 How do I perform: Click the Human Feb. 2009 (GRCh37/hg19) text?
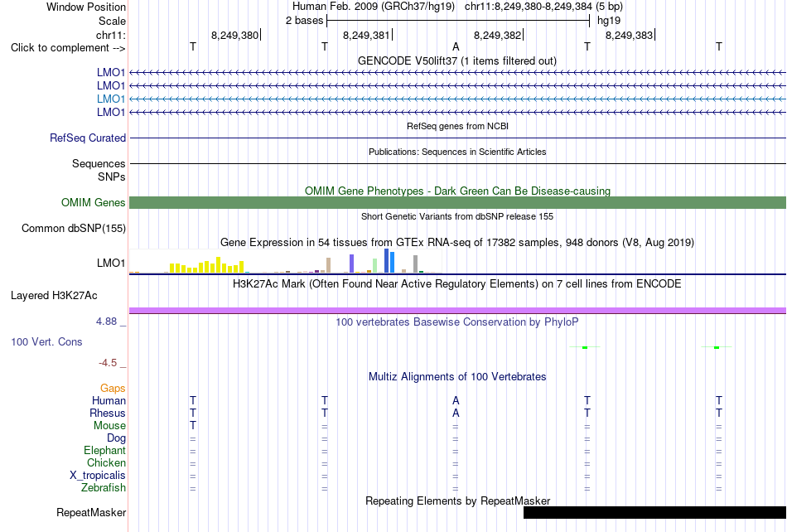(374, 7)
